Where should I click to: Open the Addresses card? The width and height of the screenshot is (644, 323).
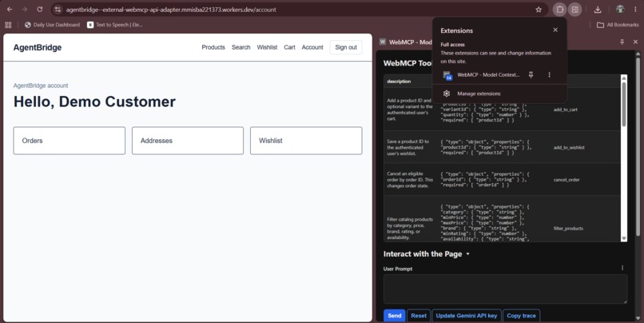(x=188, y=141)
